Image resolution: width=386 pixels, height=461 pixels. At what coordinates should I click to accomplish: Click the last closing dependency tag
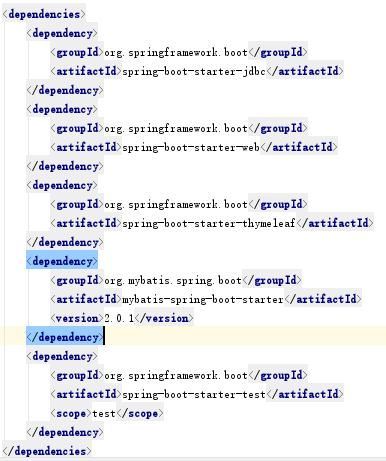tap(65, 432)
